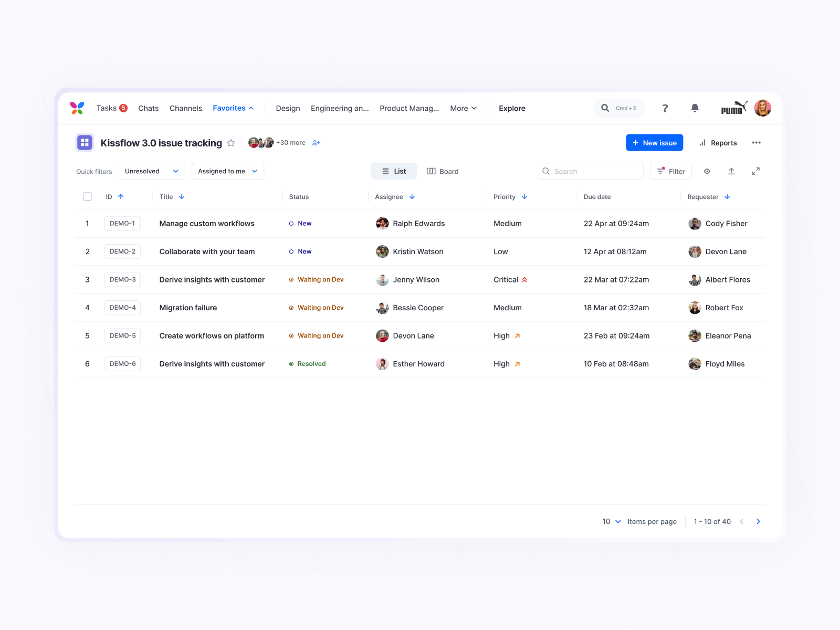The image size is (840, 630).
Task: Click the +30 more members link
Action: [x=291, y=143]
